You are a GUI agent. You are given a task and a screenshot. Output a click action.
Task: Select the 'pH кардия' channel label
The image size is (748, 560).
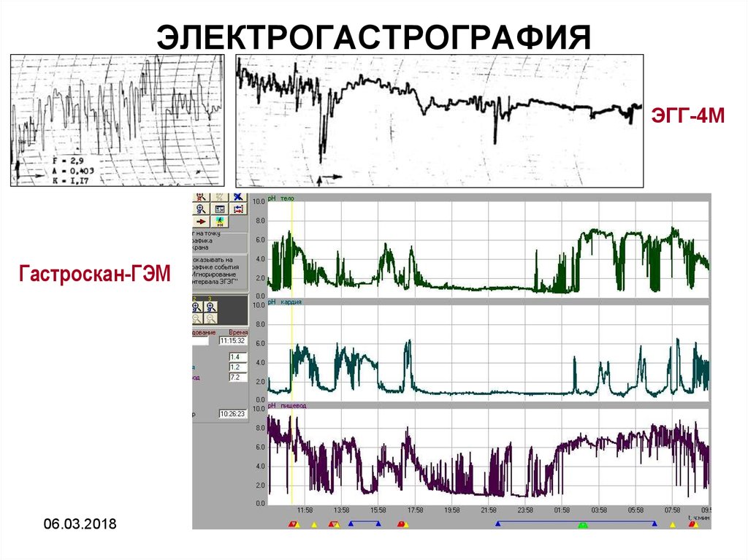pos(286,301)
